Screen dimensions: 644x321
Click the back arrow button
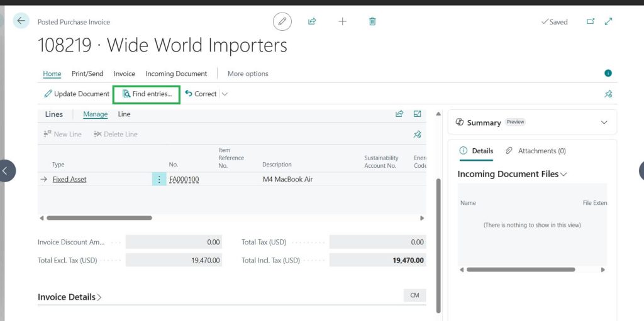[21, 21]
